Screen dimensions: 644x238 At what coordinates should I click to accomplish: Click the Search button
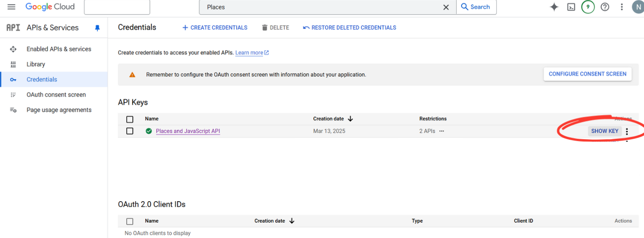click(476, 7)
